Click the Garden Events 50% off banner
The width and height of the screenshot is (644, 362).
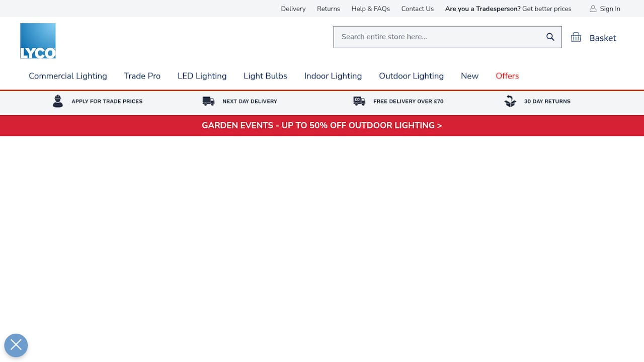pos(322,125)
